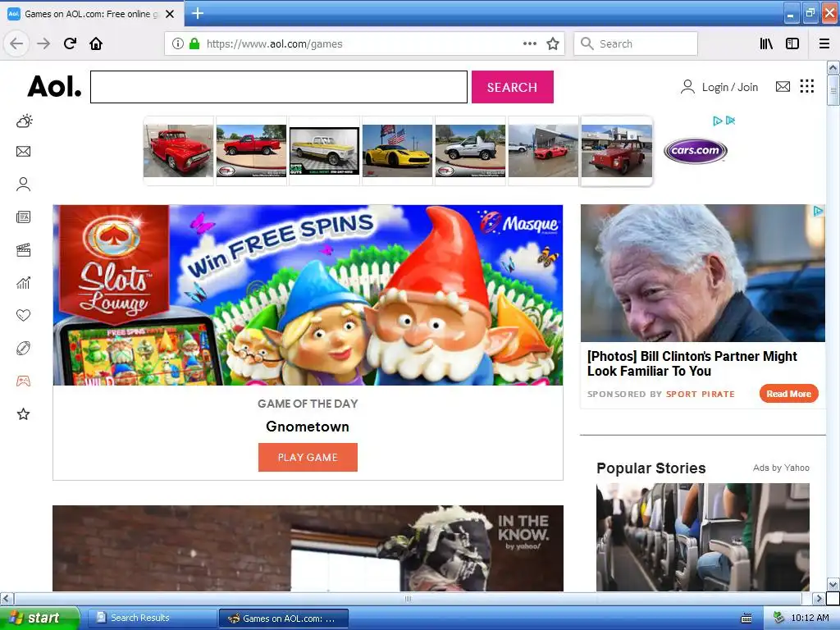The image size is (840, 630).
Task: Click the horizontal scrollbar left arrow
Action: coord(7,598)
